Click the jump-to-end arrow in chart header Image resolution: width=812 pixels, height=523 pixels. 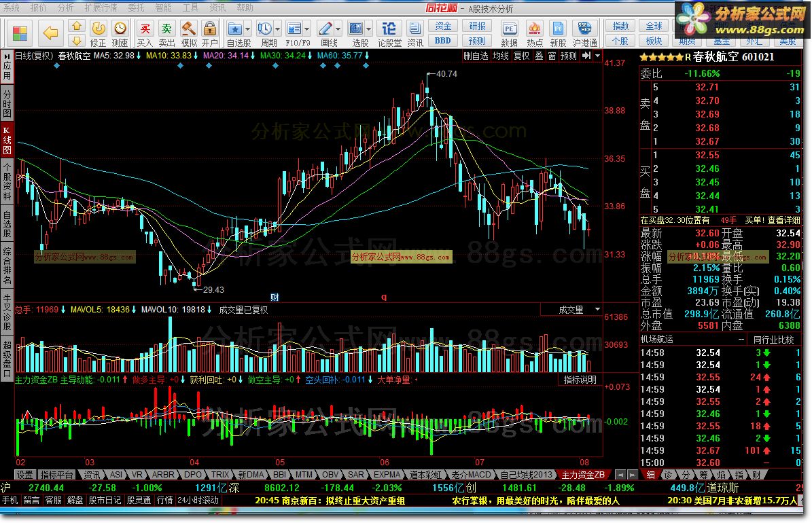point(586,56)
